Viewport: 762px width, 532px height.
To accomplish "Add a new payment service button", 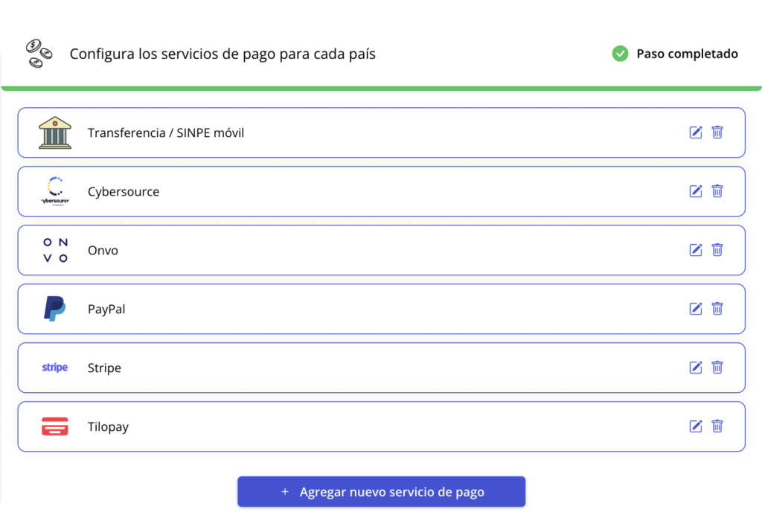I will click(382, 492).
